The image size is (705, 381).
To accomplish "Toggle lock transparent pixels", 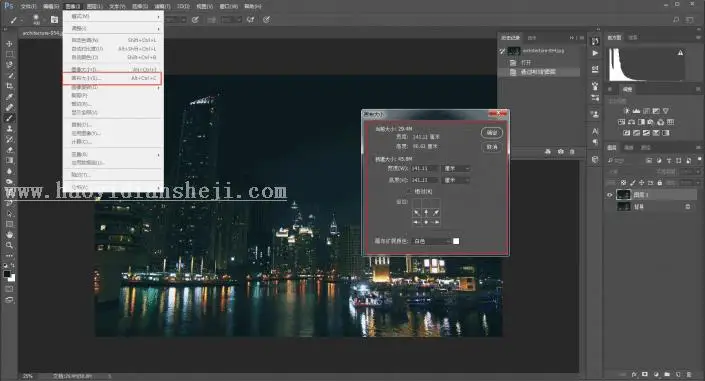I will (x=624, y=183).
